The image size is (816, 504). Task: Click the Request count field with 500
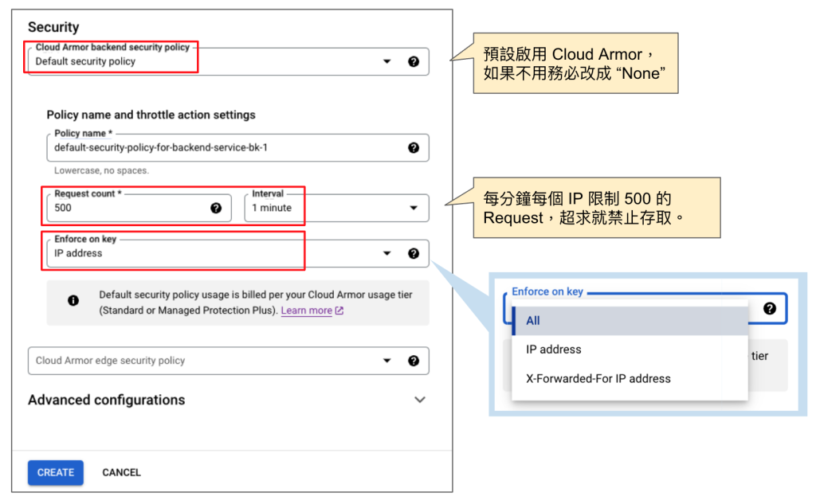pyautogui.click(x=139, y=208)
